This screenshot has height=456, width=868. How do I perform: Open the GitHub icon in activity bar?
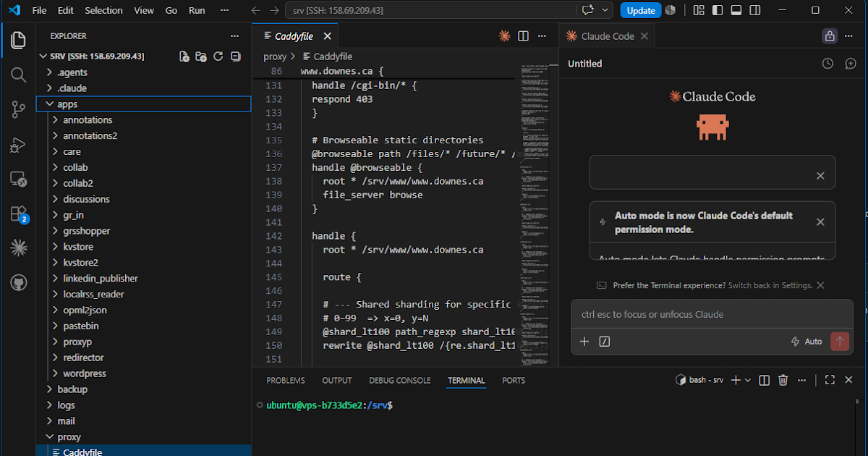18,283
